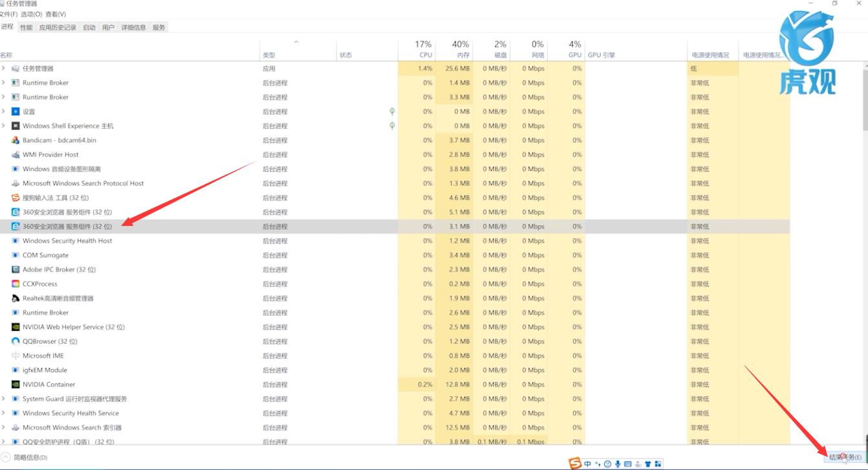
Task: Sort by the CPU column header
Action: pyautogui.click(x=416, y=49)
